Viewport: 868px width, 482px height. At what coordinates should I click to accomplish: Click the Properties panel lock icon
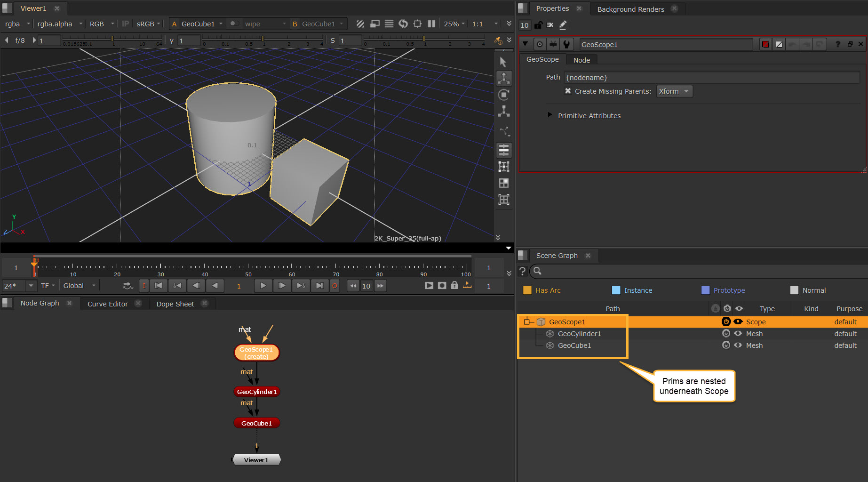point(538,25)
